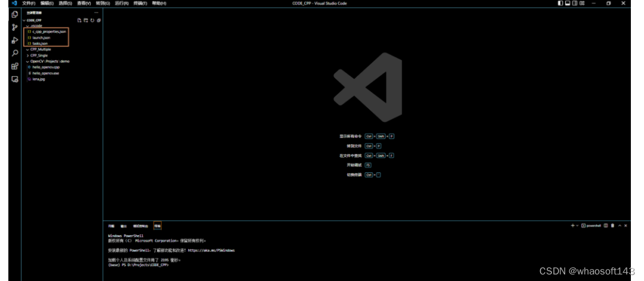Open the Extensions view
Image resolution: width=644 pixels, height=281 pixels.
pos(15,66)
